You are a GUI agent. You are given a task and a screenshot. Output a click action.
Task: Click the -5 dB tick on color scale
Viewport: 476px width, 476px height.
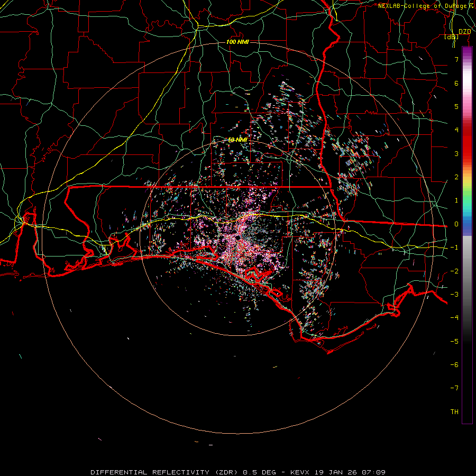coord(454,341)
